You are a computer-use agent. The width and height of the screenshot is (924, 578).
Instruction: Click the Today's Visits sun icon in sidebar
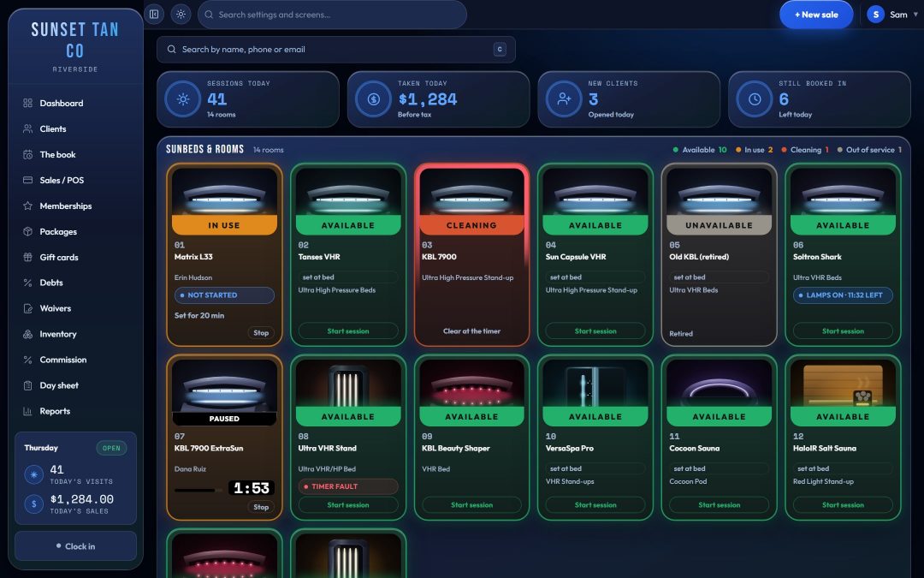click(33, 474)
